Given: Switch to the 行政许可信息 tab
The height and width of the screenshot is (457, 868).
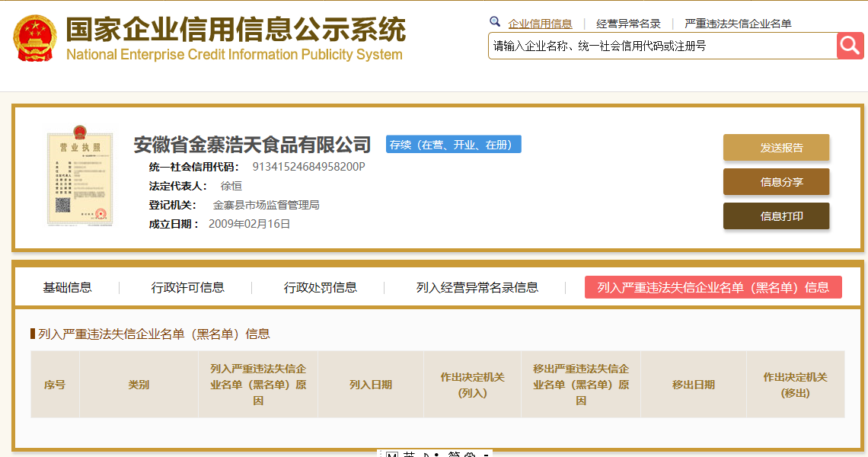Looking at the screenshot, I should (187, 287).
